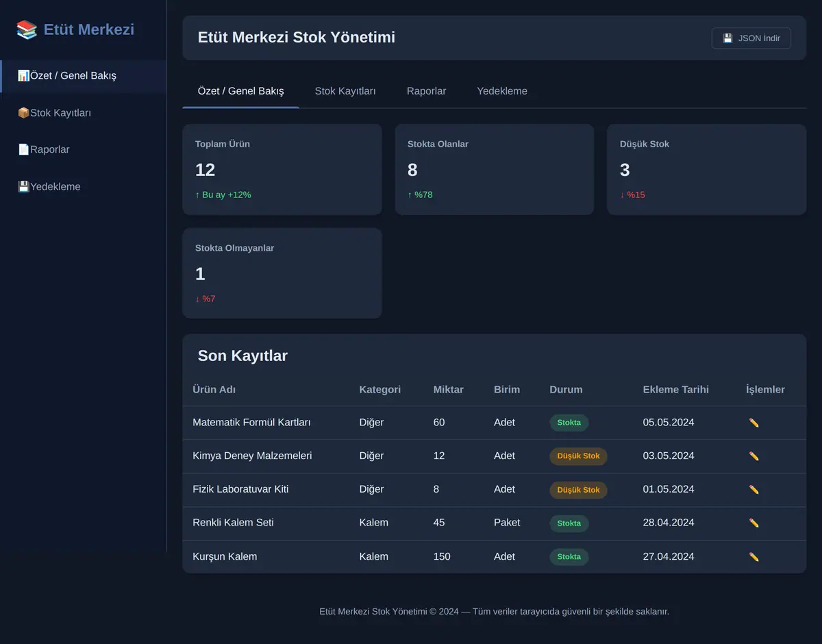Select the Yedekleme tab
Screen dimensions: 822x644
502,91
